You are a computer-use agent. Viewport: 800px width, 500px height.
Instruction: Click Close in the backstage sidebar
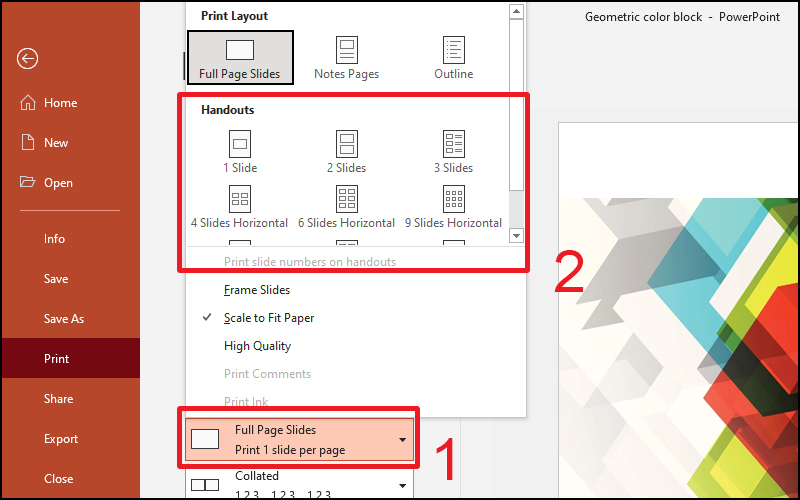click(x=70, y=479)
